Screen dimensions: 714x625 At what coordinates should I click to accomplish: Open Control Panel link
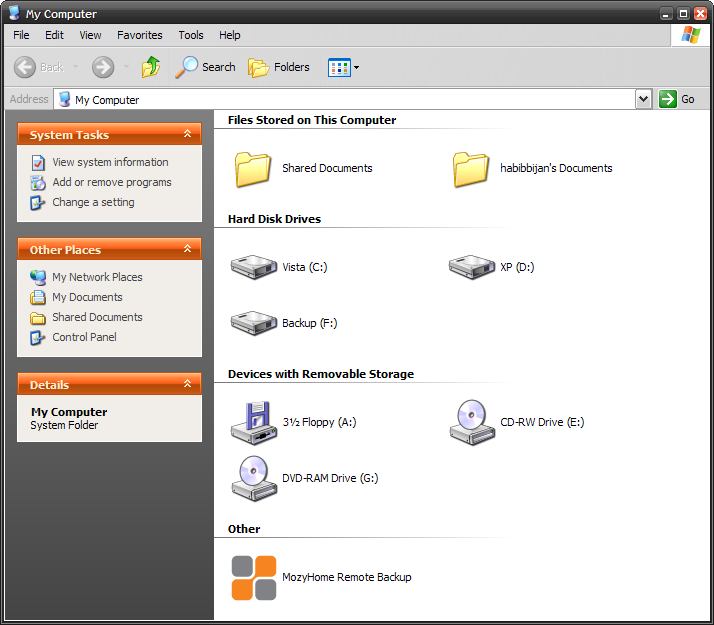84,337
